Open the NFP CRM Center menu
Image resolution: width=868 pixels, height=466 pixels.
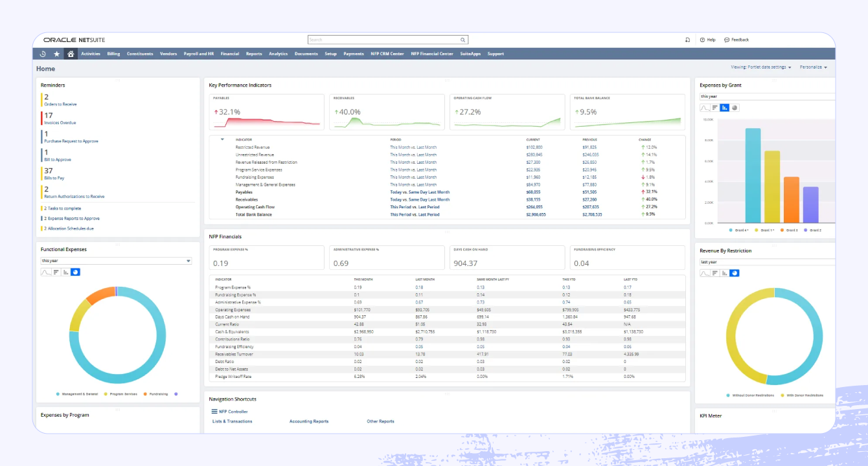(x=387, y=54)
